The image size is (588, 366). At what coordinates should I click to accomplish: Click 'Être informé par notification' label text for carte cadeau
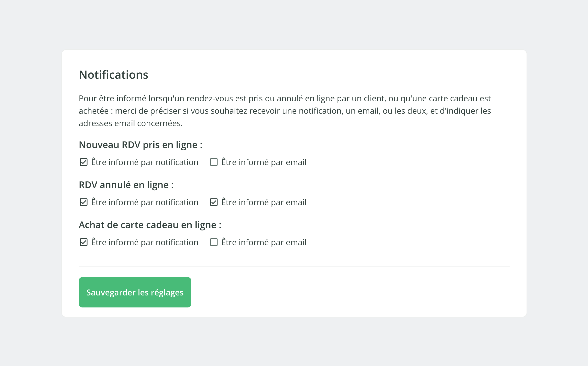click(145, 242)
